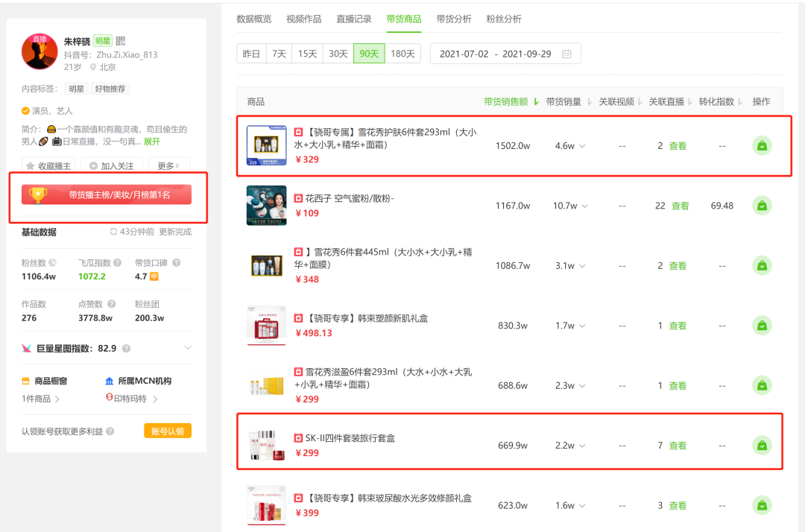805x532 pixels.
Task: Expand sales volume chevron next to 10.7w
Action: pyautogui.click(x=585, y=206)
